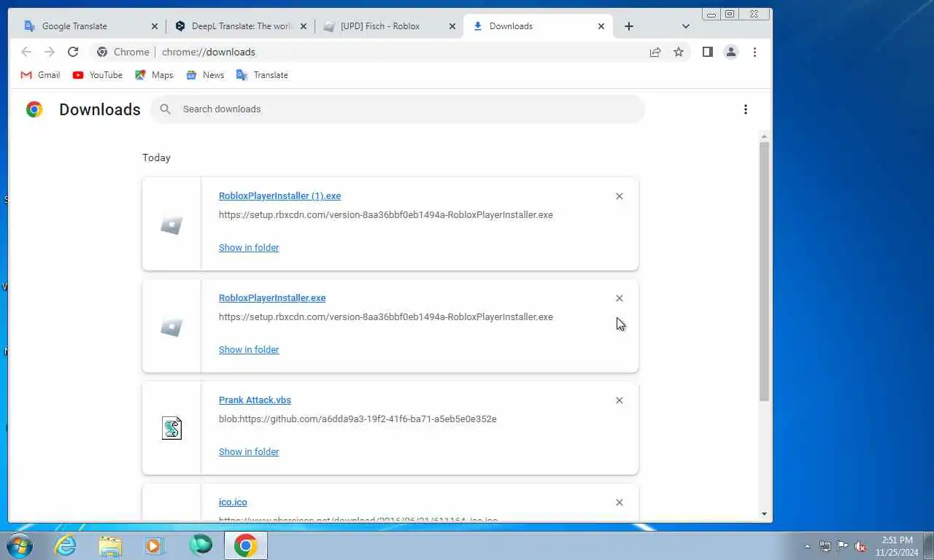
Task: Open Windows Media Player from taskbar
Action: [155, 545]
